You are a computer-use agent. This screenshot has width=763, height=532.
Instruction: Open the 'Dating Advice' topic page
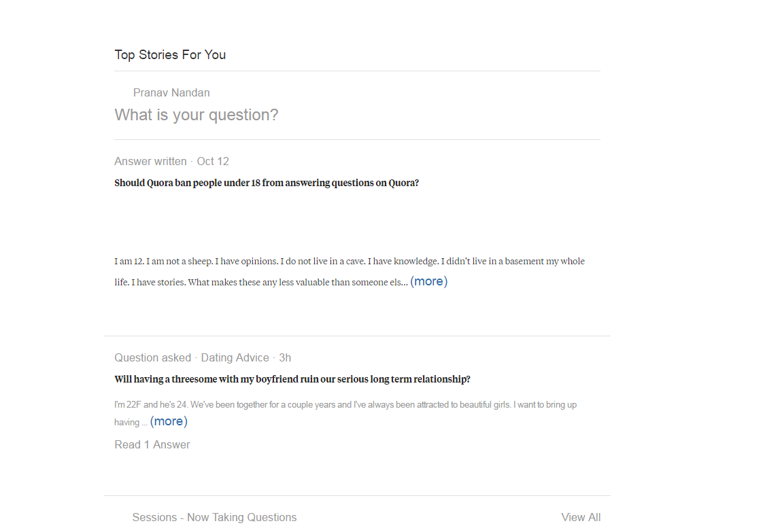coord(235,357)
